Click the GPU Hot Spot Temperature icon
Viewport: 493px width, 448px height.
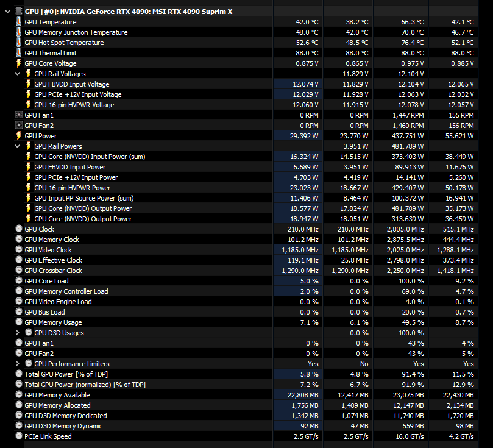pos(18,43)
